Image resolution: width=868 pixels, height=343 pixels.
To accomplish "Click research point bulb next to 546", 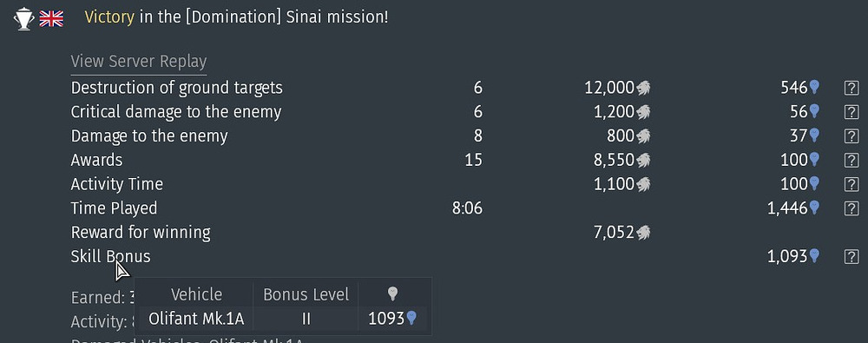I will [x=814, y=87].
